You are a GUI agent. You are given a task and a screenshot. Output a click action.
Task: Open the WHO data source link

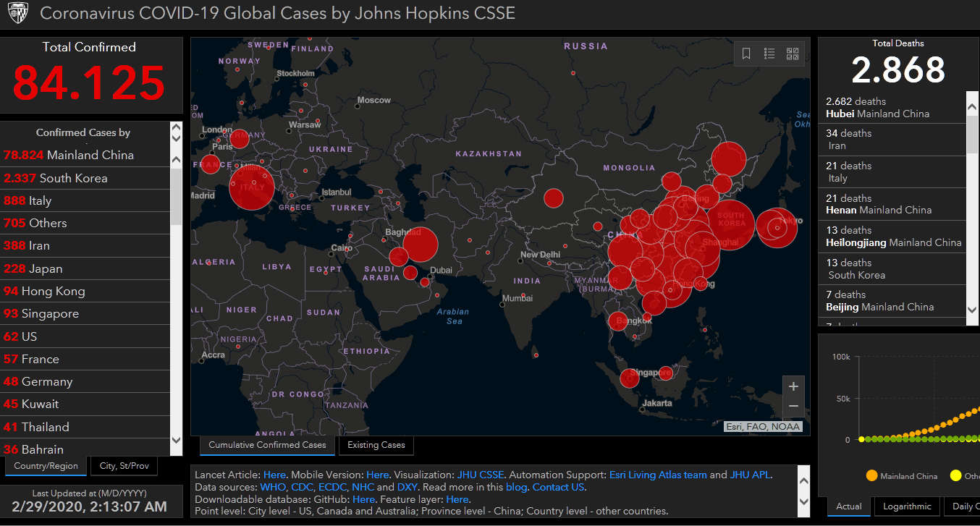(x=273, y=488)
